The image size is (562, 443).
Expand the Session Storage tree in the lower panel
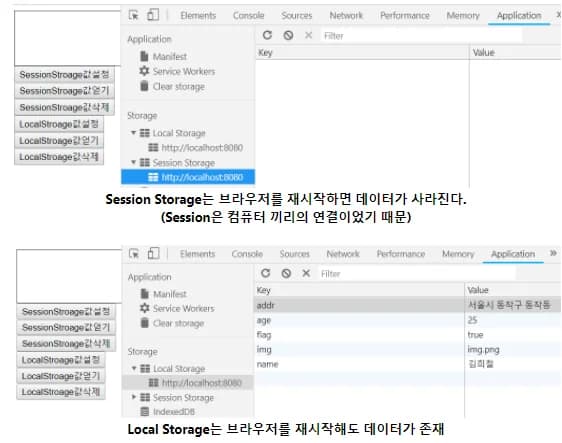pos(134,397)
